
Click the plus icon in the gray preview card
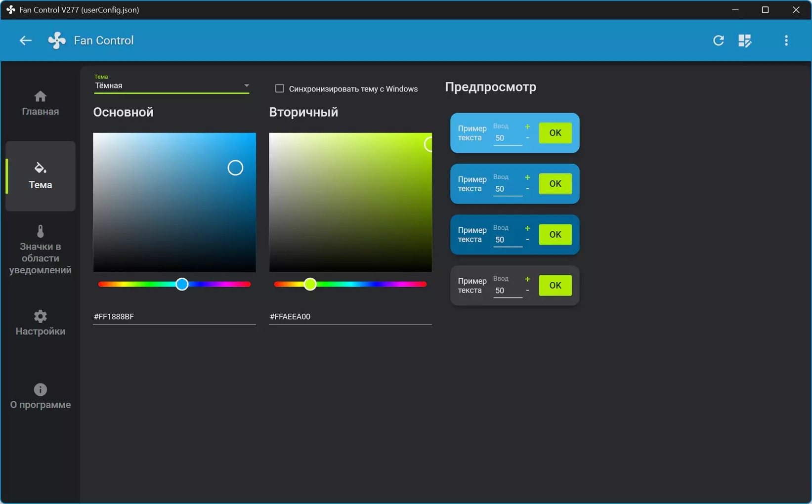(x=527, y=280)
